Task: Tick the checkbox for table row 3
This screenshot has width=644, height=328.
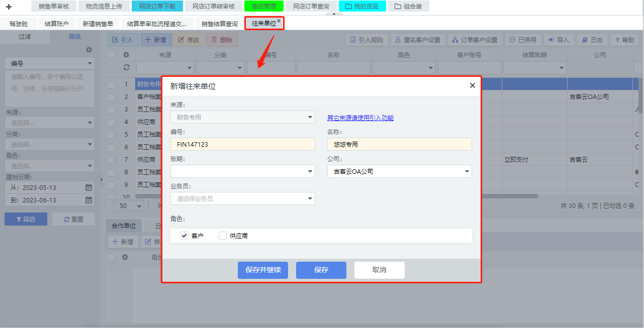Action: coord(111,110)
